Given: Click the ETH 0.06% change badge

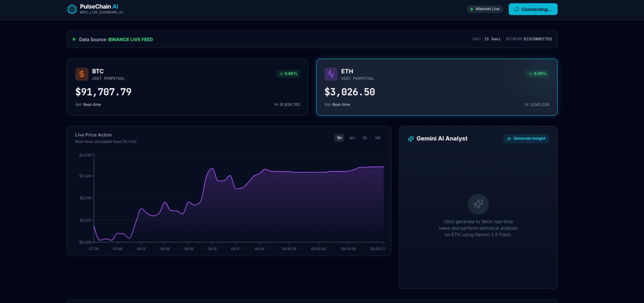Looking at the screenshot, I should (537, 74).
